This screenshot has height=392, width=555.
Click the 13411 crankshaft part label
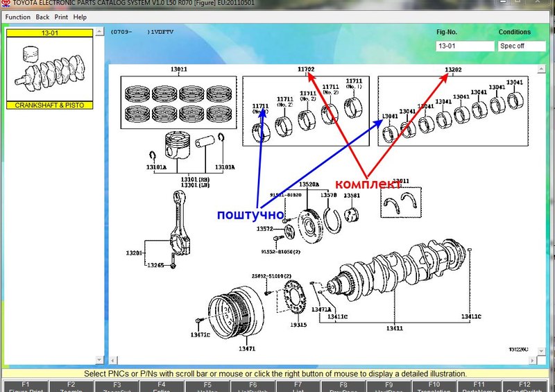pyautogui.click(x=395, y=327)
